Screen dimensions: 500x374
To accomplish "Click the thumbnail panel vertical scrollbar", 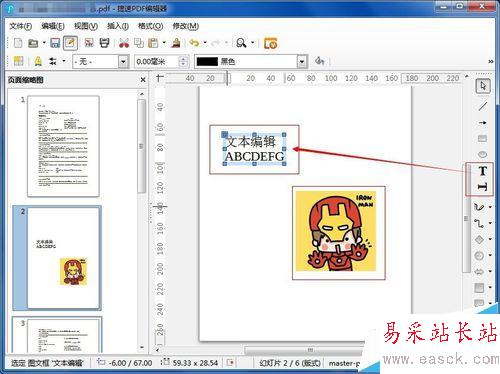I will [142, 146].
